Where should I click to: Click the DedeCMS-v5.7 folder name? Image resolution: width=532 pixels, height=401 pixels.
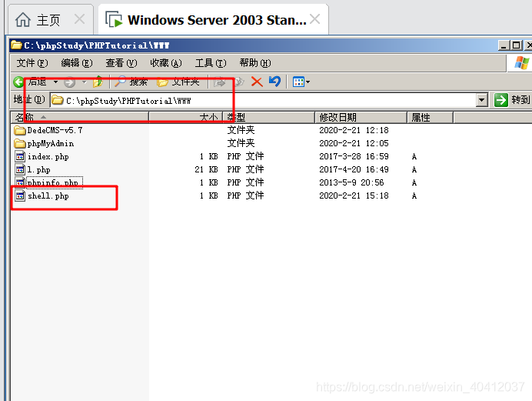pos(55,130)
